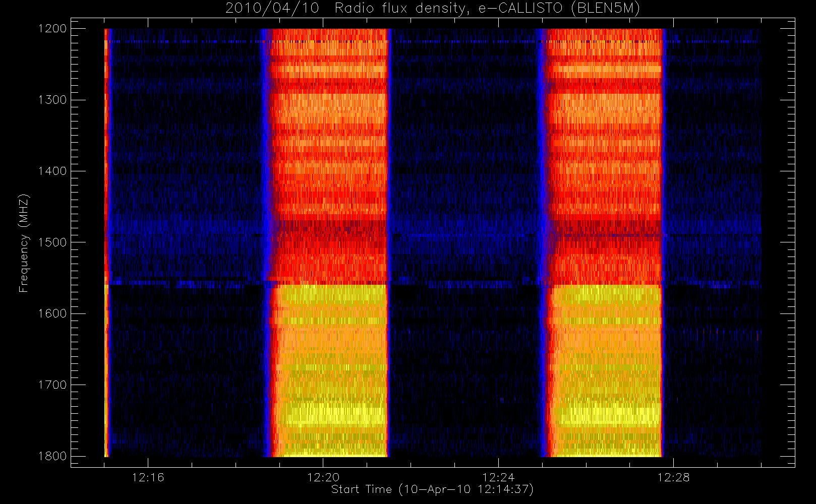816x504 pixels.
Task: Click the 12:20 time axis label
Action: click(323, 477)
